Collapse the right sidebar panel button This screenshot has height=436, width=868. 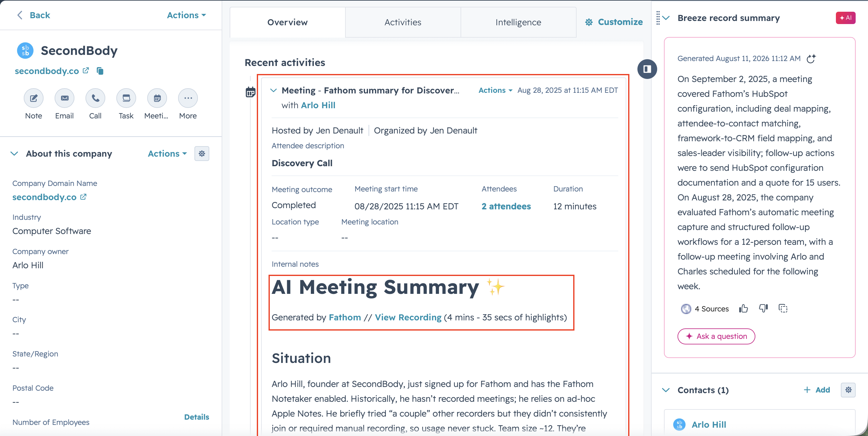(x=647, y=69)
